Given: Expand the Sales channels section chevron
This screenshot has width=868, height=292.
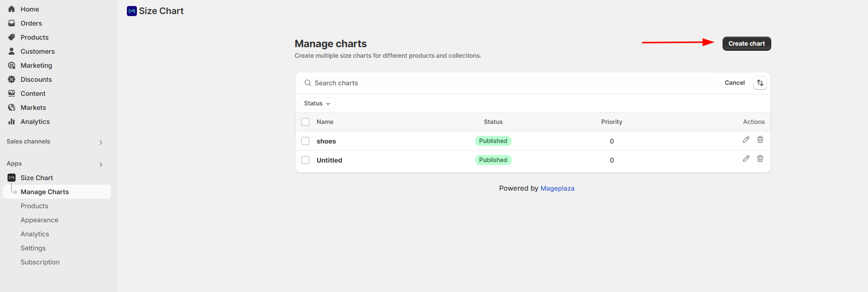Looking at the screenshot, I should [x=101, y=142].
